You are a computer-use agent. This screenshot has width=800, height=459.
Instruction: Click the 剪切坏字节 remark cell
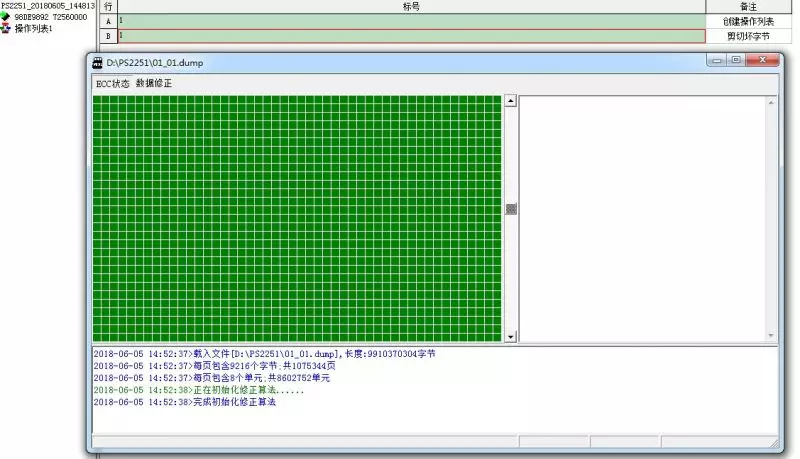click(747, 36)
